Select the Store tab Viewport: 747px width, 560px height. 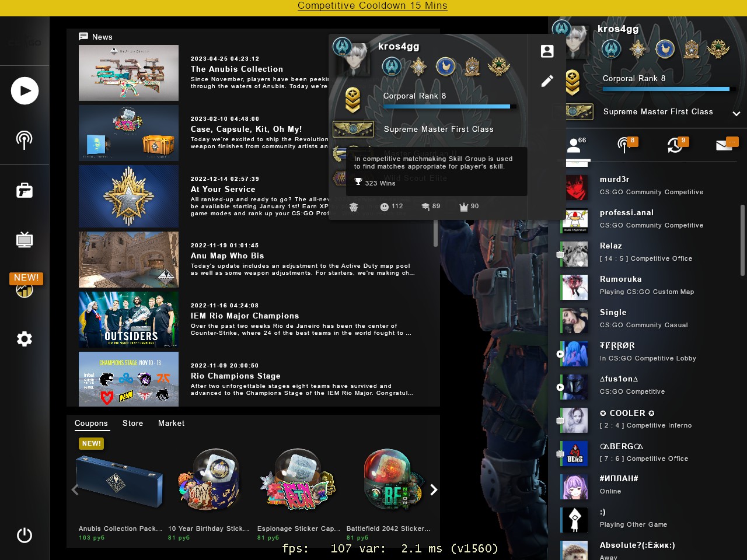132,423
